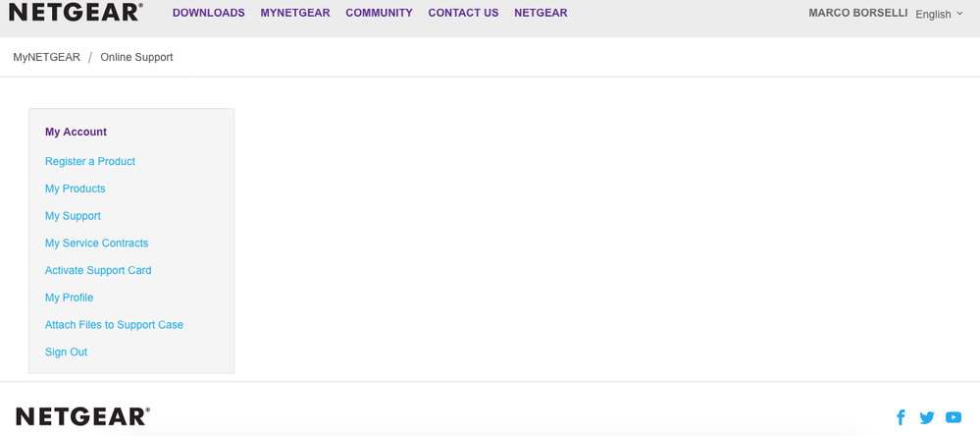Viewport: 980px width, 436px height.
Task: Click the NETGEAR navigation menu link
Action: coord(541,13)
